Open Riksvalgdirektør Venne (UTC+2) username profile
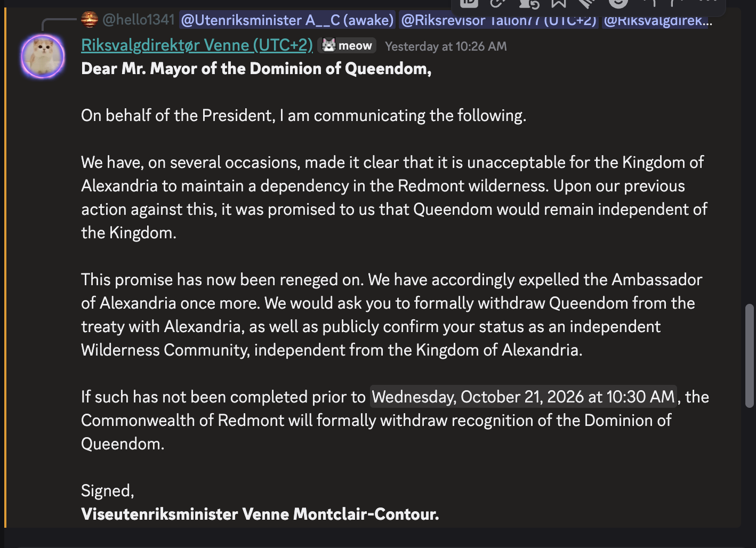756x548 pixels. click(197, 45)
